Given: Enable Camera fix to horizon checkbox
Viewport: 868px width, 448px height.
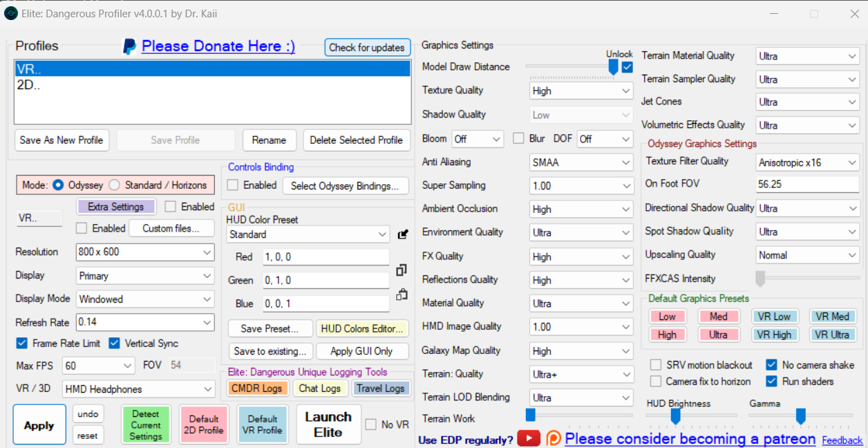Looking at the screenshot, I should point(656,382).
